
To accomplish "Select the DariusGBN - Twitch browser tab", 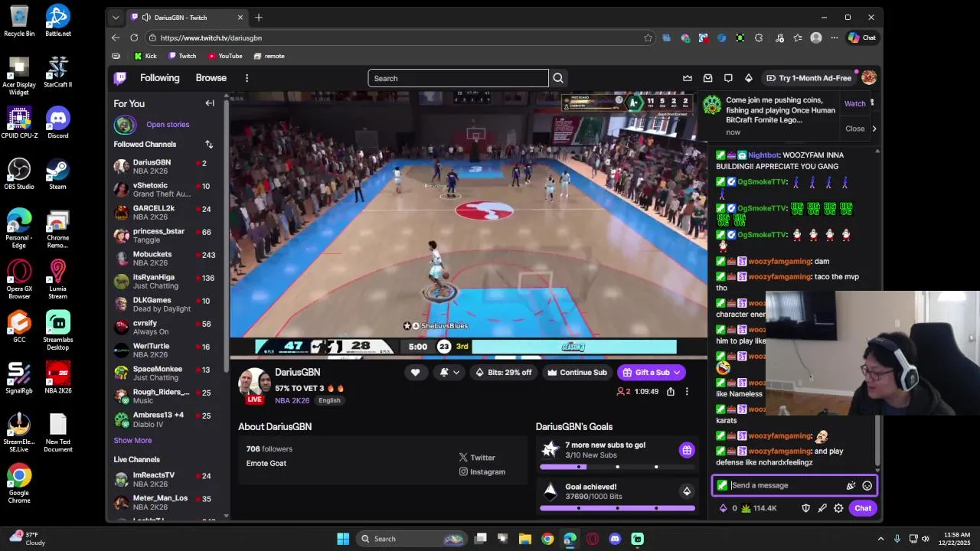I will 187,17.
